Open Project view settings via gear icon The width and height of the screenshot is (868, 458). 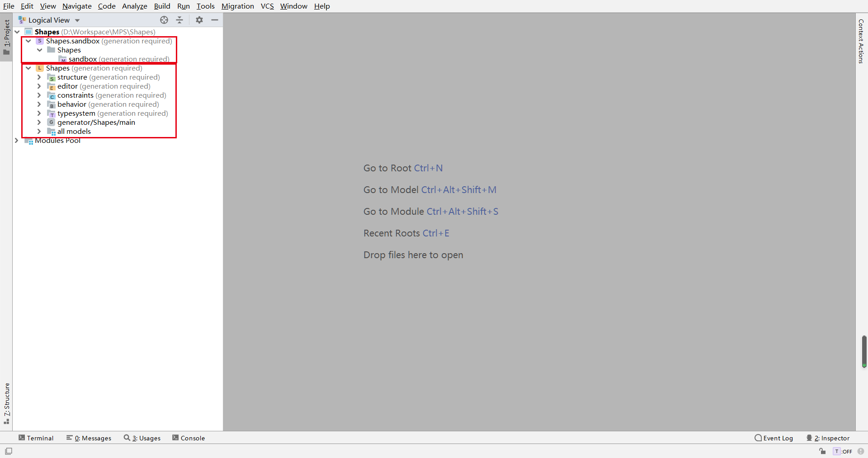[x=199, y=20]
